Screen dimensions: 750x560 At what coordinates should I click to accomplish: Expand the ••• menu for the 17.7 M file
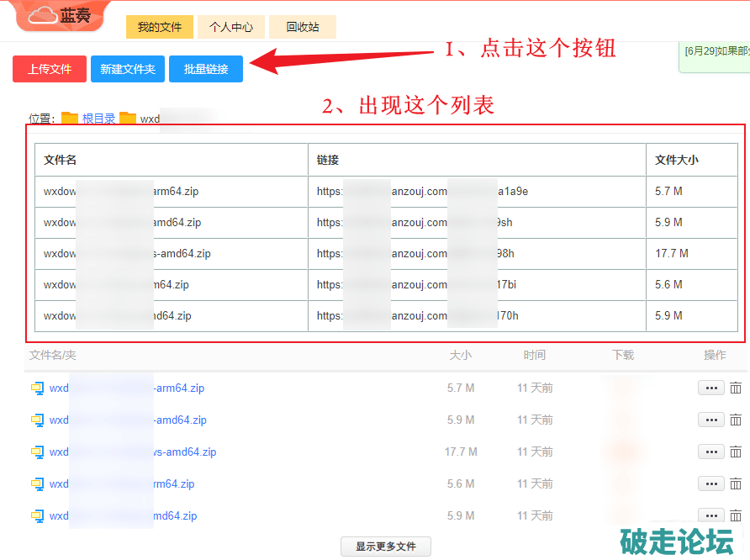(710, 452)
